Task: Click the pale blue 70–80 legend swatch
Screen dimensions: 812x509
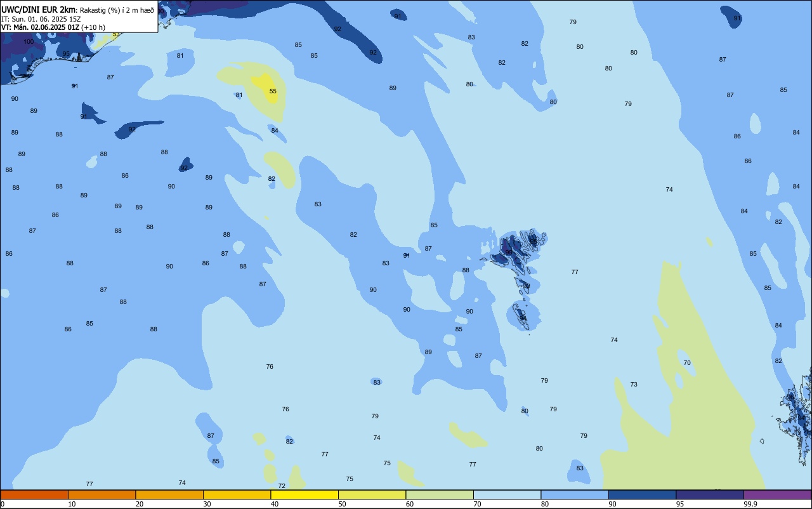Action: click(x=507, y=494)
